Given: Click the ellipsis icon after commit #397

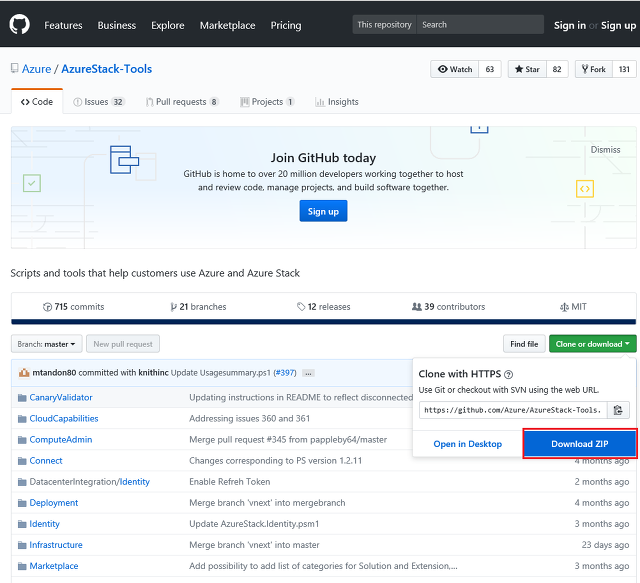Looking at the screenshot, I should click(x=308, y=373).
